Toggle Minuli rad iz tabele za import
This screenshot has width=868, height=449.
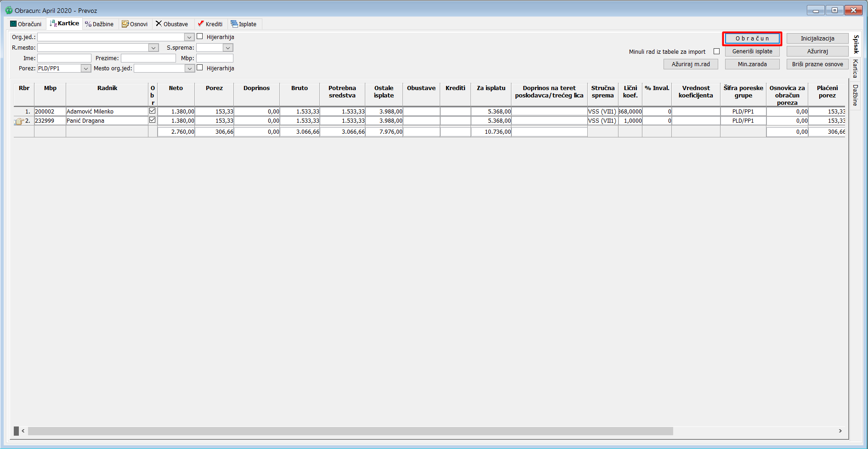tap(716, 51)
